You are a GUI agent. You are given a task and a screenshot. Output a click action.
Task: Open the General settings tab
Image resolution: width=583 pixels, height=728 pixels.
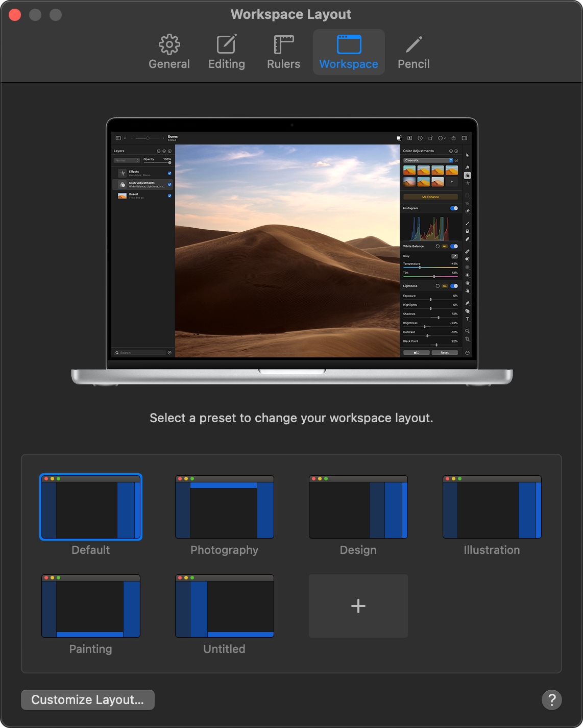169,52
